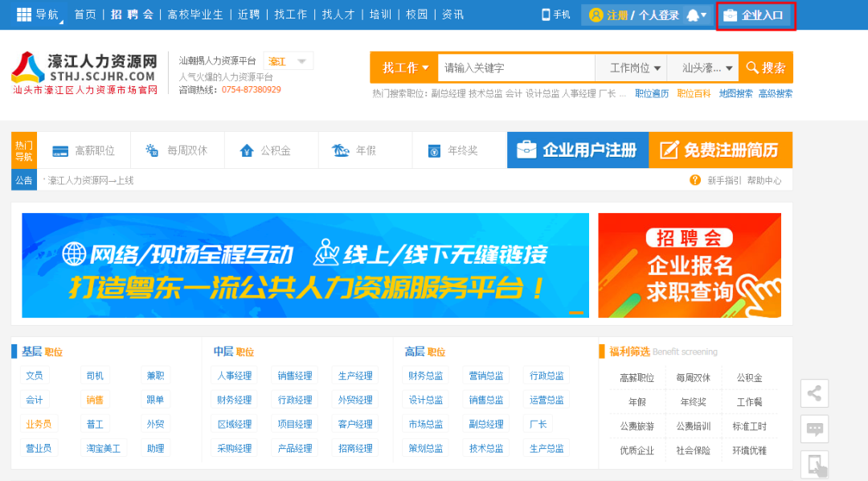Click the navigation grid icon
Screen dimensions: 868x481
coord(24,14)
